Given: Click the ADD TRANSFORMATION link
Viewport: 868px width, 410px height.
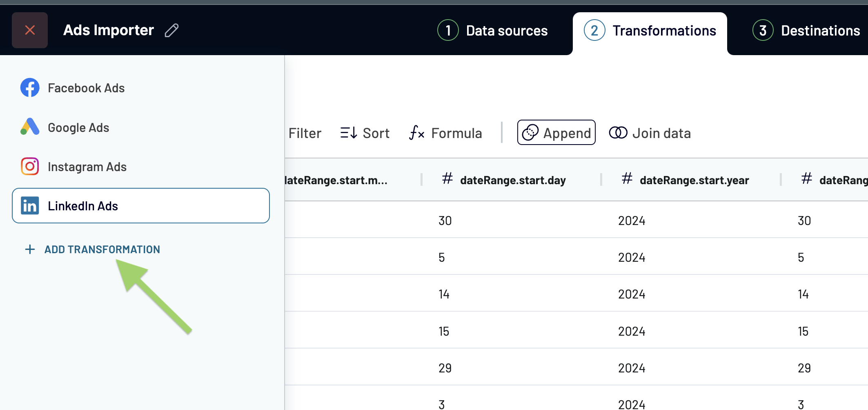Looking at the screenshot, I should pyautogui.click(x=102, y=249).
